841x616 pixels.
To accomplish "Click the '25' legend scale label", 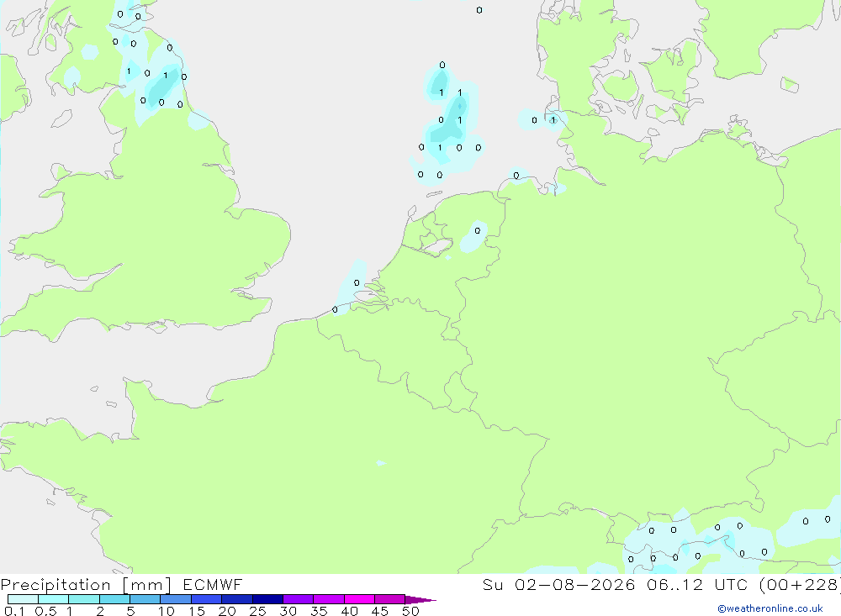I will tap(257, 611).
